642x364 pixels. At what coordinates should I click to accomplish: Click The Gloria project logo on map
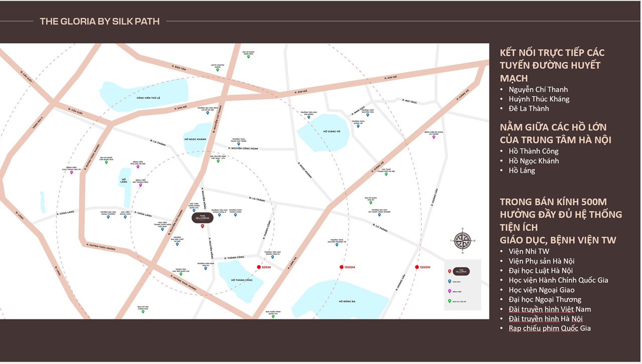coord(202,218)
